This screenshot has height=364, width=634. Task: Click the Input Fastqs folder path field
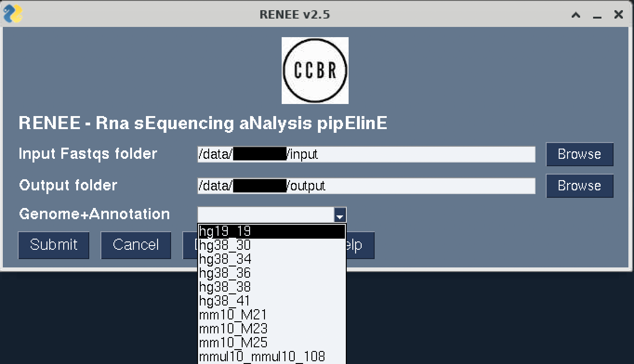tap(366, 154)
